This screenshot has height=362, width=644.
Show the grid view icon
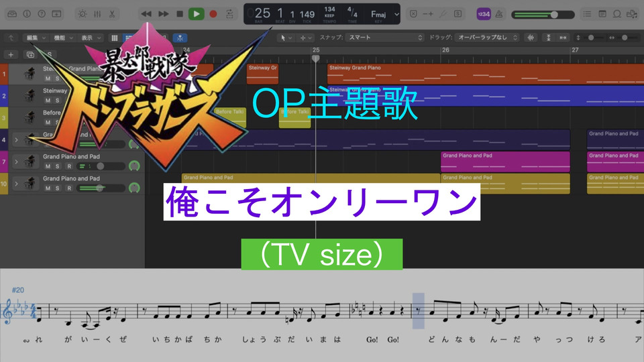[x=115, y=38]
